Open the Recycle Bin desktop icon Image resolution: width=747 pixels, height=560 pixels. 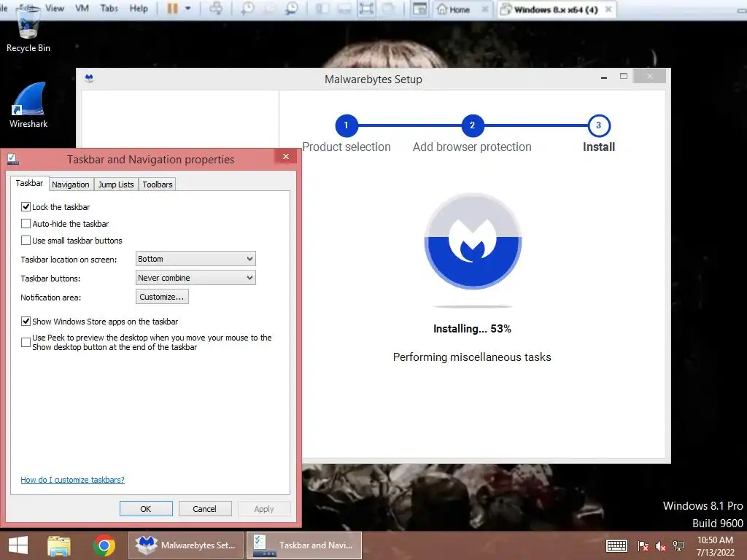pyautogui.click(x=28, y=29)
